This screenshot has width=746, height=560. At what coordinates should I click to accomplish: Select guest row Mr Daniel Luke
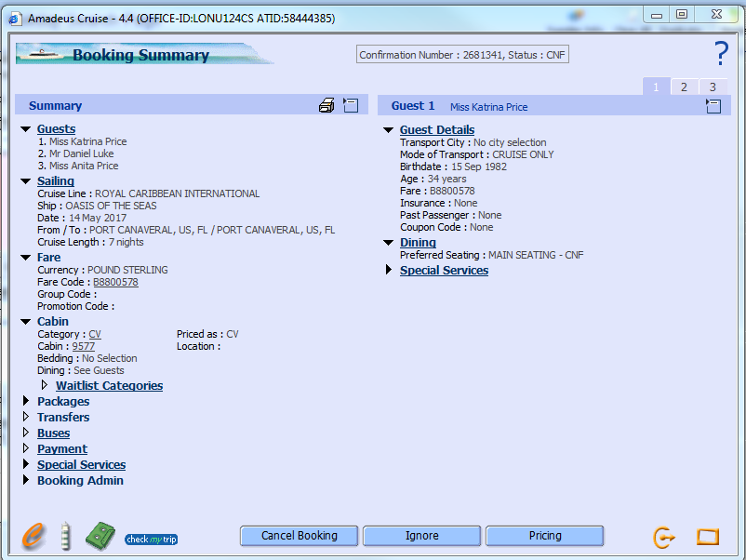pos(76,153)
